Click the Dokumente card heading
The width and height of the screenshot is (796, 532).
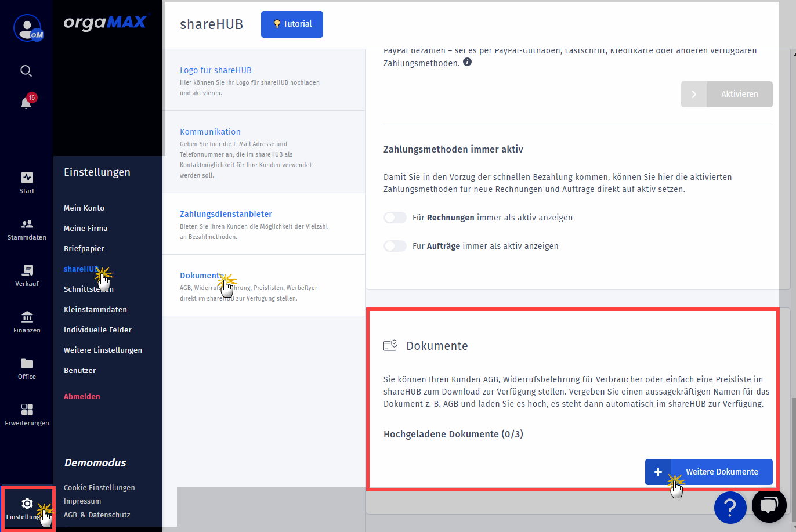(437, 346)
